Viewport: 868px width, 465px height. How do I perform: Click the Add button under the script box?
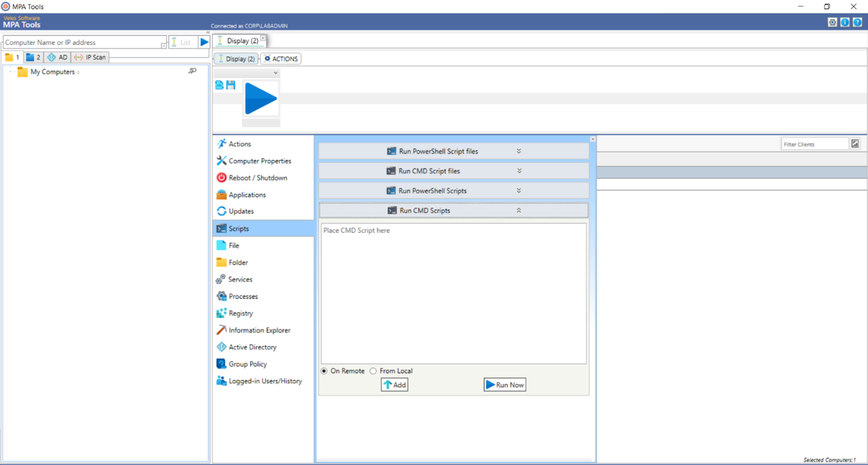click(x=394, y=385)
